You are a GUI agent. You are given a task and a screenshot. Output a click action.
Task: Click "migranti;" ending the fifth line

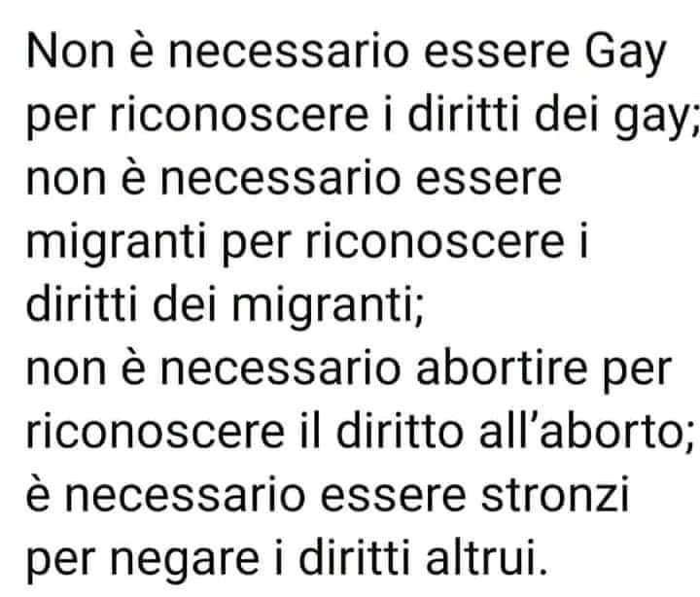(x=328, y=307)
